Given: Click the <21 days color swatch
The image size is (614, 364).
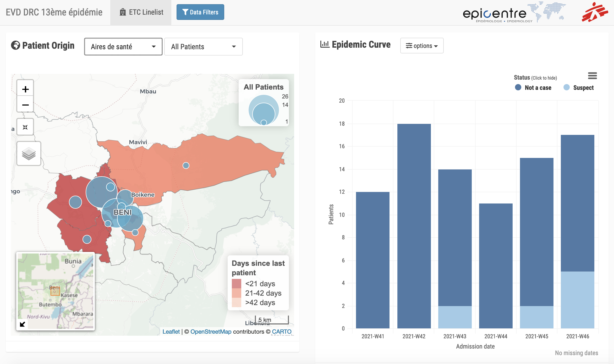Looking at the screenshot, I should [x=237, y=284].
